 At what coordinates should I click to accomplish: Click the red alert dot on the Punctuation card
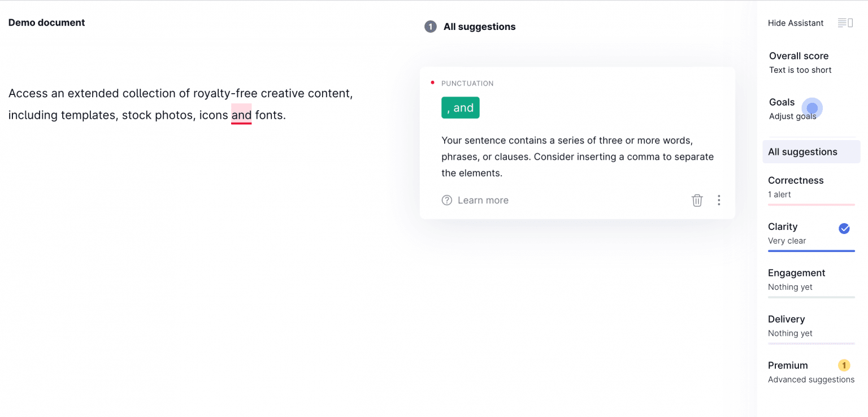point(433,82)
